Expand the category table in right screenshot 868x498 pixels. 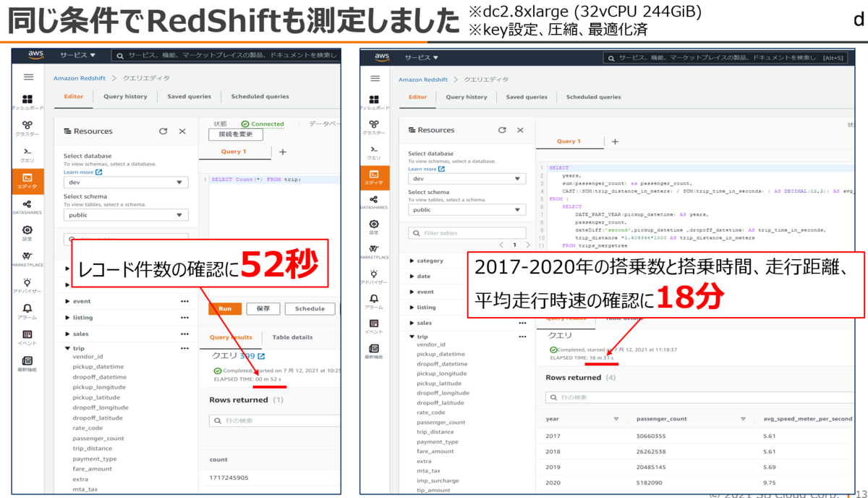point(412,261)
